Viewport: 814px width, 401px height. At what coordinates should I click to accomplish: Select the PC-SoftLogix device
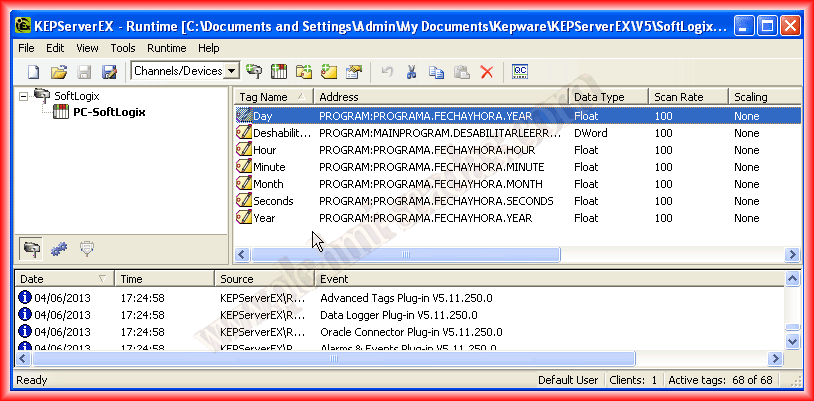click(109, 112)
